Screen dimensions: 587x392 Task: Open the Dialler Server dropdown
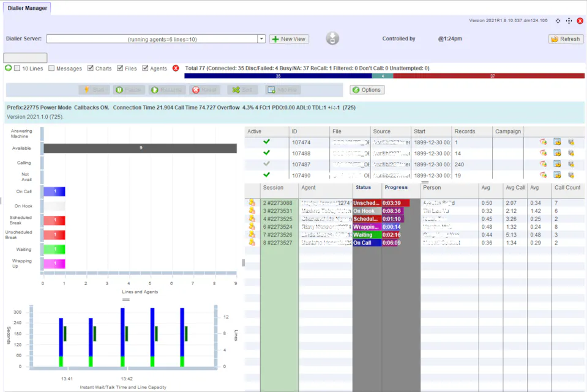click(261, 39)
